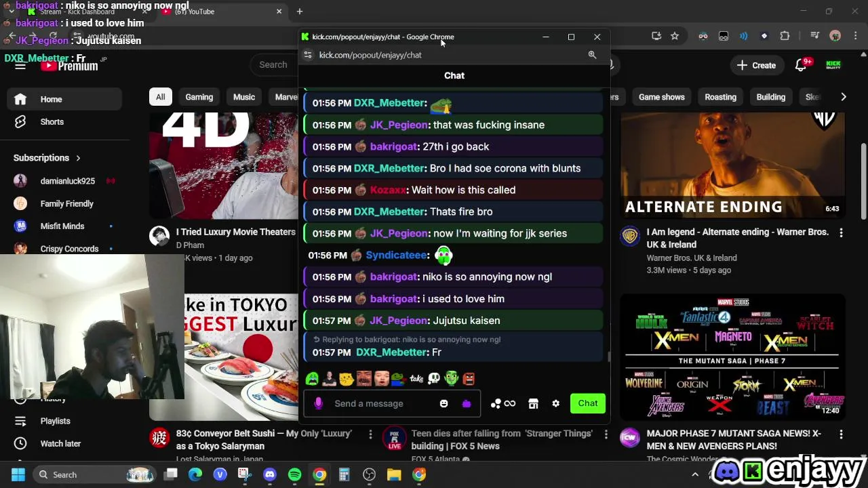Pick the white skull emote
Viewport: 868px width, 488px height.
coord(434,378)
